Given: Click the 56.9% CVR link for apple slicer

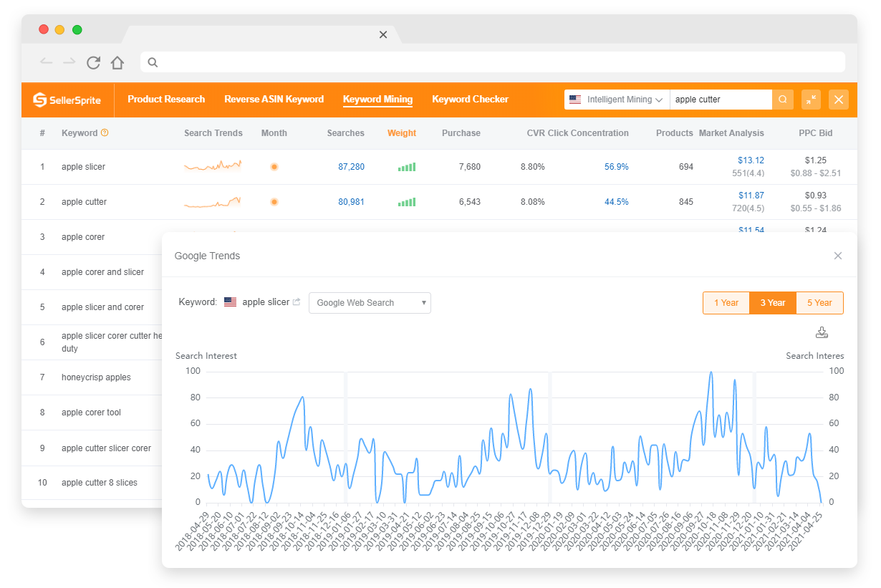Looking at the screenshot, I should click(x=617, y=166).
